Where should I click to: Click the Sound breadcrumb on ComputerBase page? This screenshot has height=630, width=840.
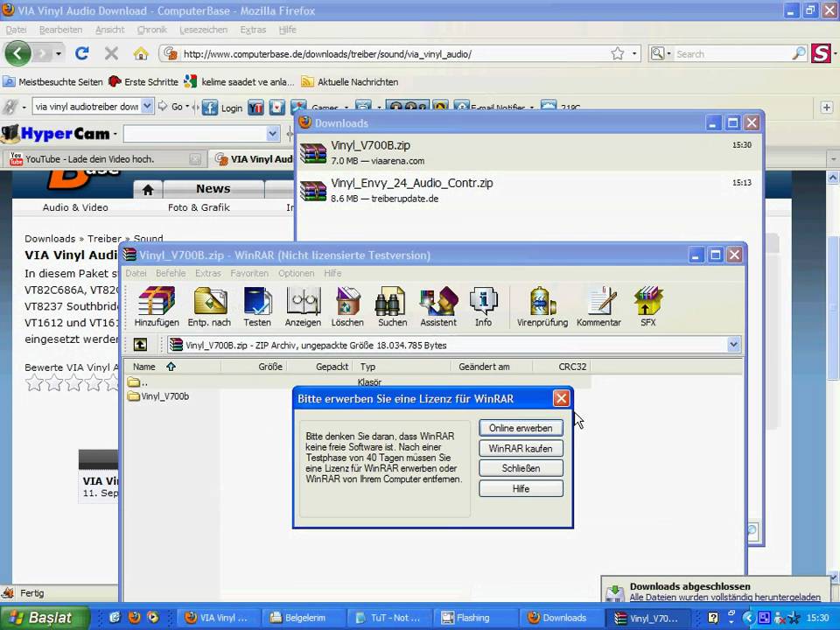click(149, 238)
